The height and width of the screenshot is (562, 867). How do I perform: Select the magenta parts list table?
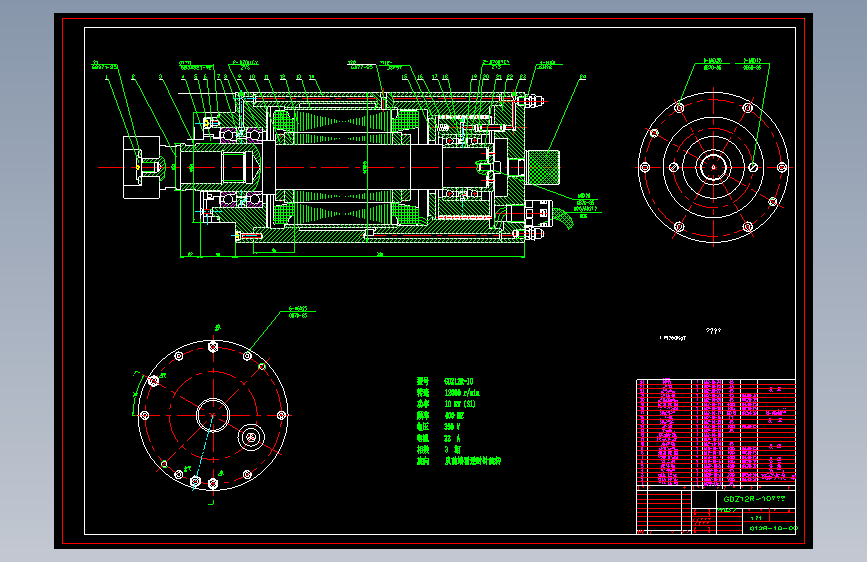pyautogui.click(x=716, y=433)
